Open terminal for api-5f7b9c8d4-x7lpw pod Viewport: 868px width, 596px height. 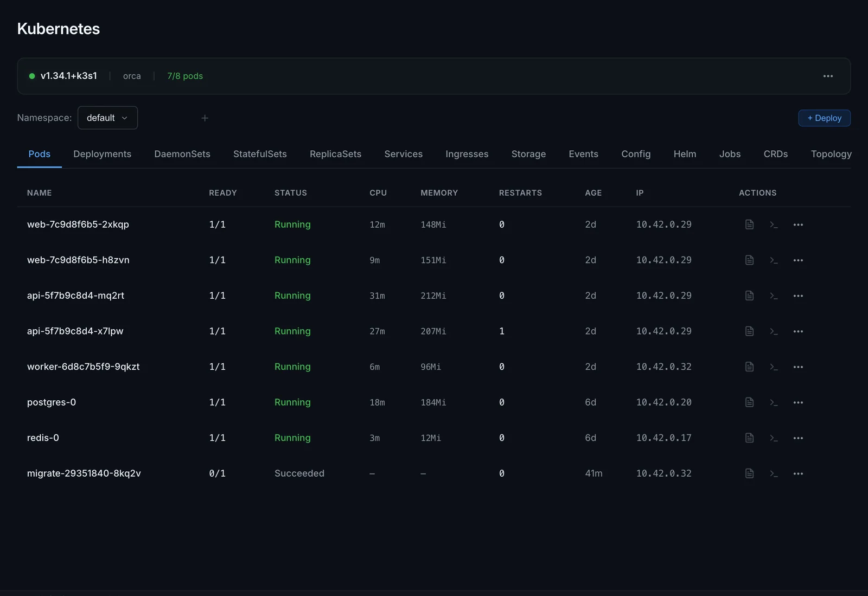[774, 331]
